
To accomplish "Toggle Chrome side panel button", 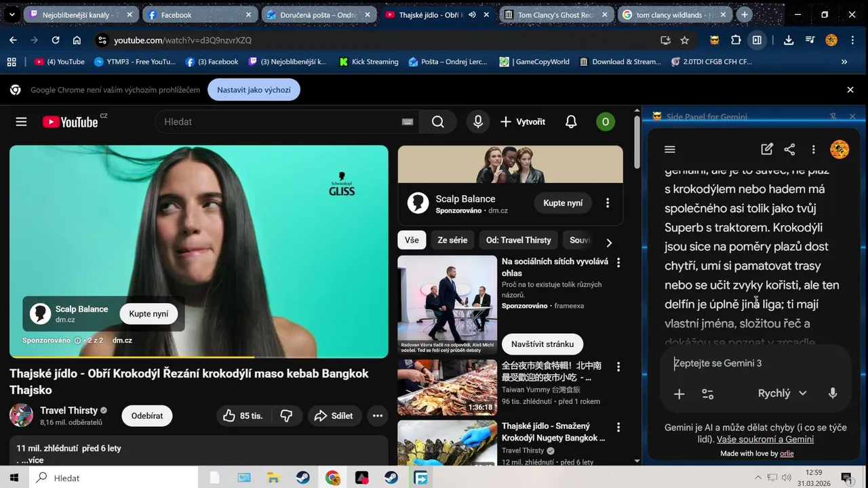I will point(757,40).
